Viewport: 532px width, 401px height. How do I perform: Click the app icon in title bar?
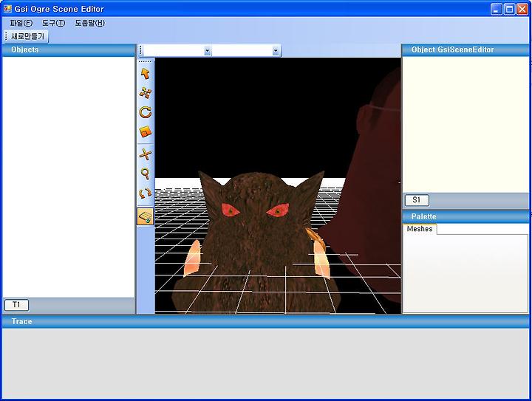[x=7, y=9]
